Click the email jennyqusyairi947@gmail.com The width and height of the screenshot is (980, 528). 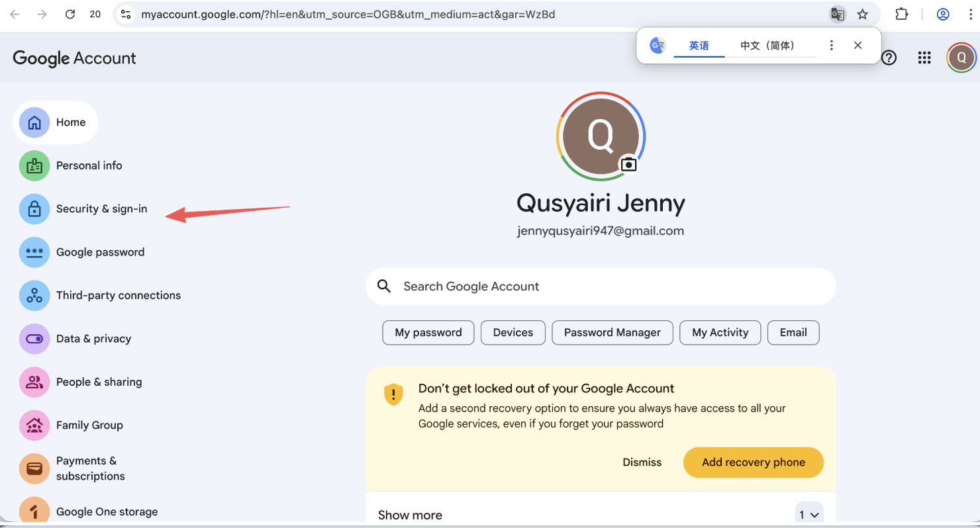(601, 231)
